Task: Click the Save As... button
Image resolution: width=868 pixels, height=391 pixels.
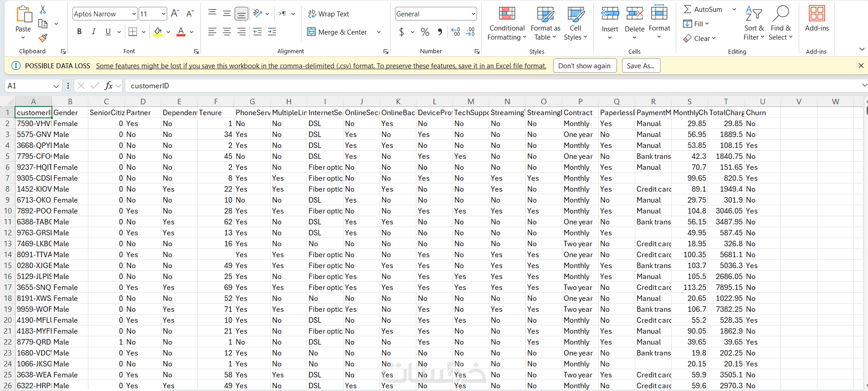Action: pyautogui.click(x=640, y=66)
